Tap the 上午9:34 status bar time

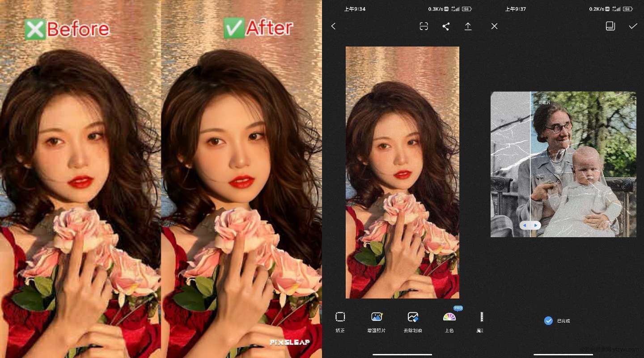(x=355, y=9)
